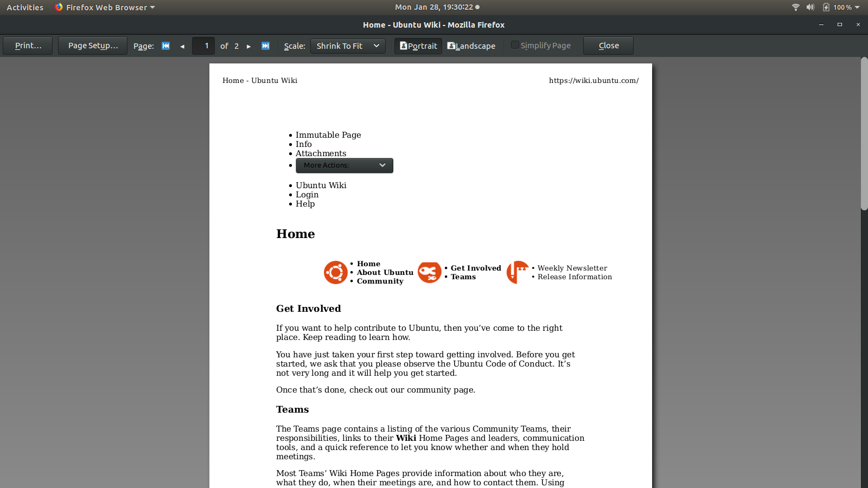This screenshot has width=868, height=488.
Task: Click 'About Ubuntu' in preview navigation
Action: click(x=385, y=273)
